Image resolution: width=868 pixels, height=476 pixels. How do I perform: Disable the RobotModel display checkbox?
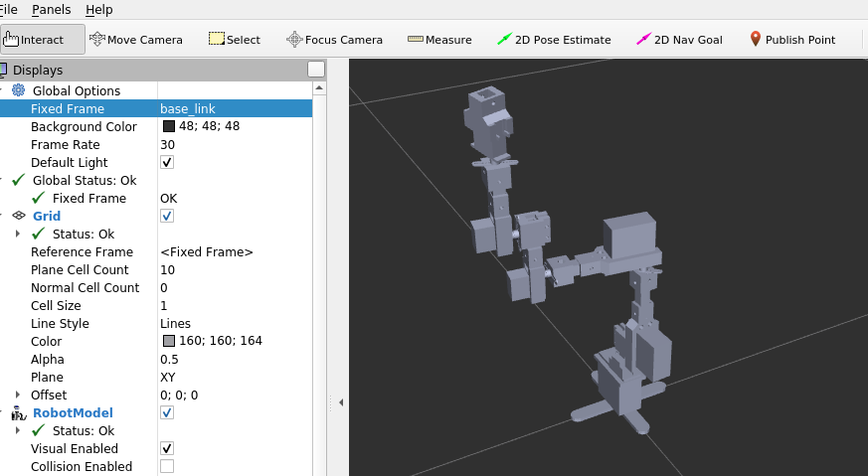click(167, 413)
